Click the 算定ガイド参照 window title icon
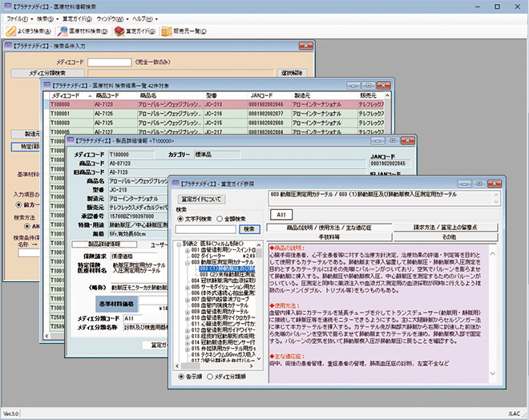Viewport: 529px width, 420px height. pos(176,184)
